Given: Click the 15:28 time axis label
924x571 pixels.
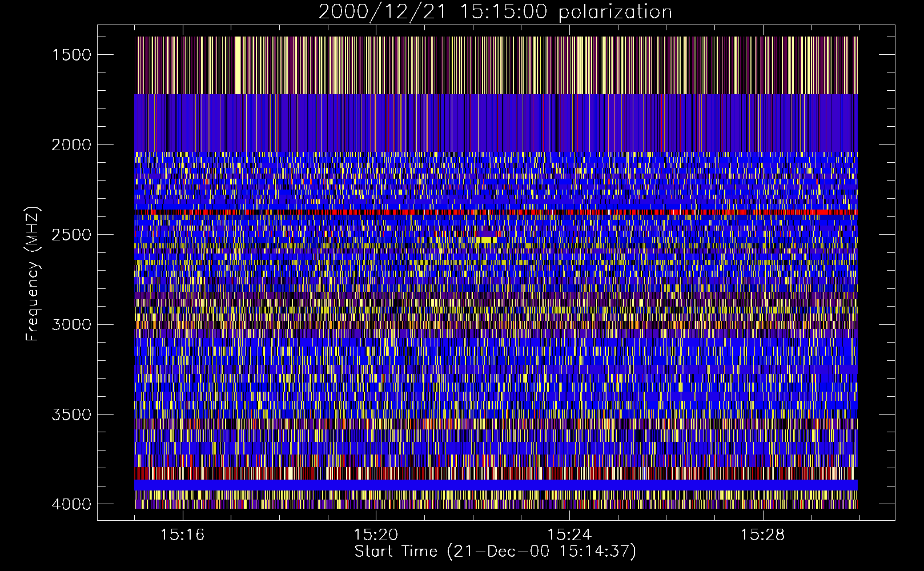Looking at the screenshot, I should [763, 535].
